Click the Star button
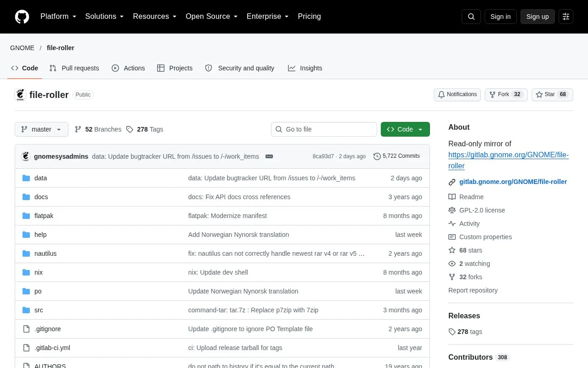Image resolution: width=588 pixels, height=368 pixels. point(552,95)
